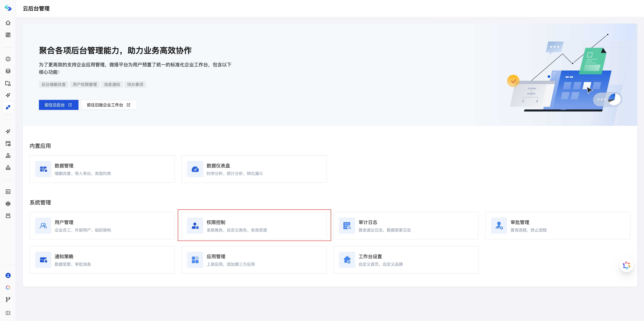Click the 权限控制 user-lock icon
The image size is (644, 321).
[195, 226]
